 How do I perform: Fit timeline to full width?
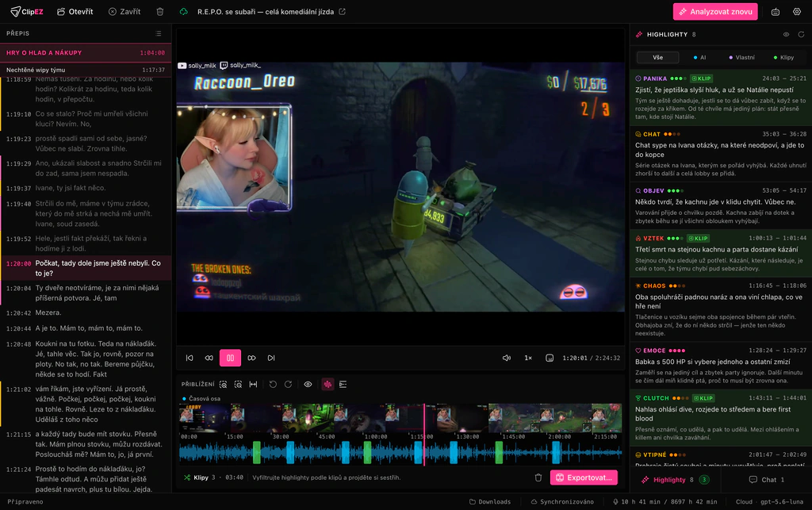pos(253,384)
